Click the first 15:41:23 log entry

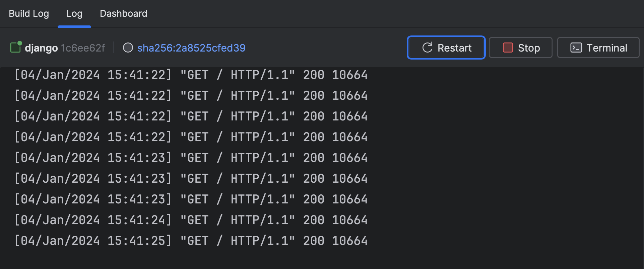191,158
